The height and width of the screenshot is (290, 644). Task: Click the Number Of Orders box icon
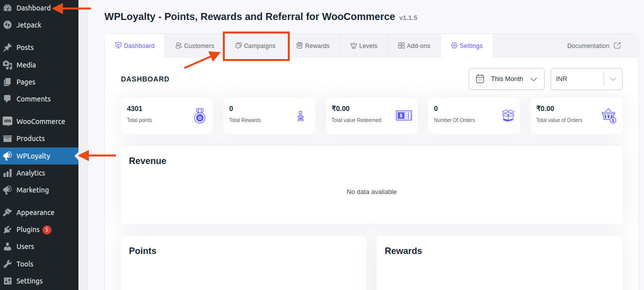click(x=508, y=115)
